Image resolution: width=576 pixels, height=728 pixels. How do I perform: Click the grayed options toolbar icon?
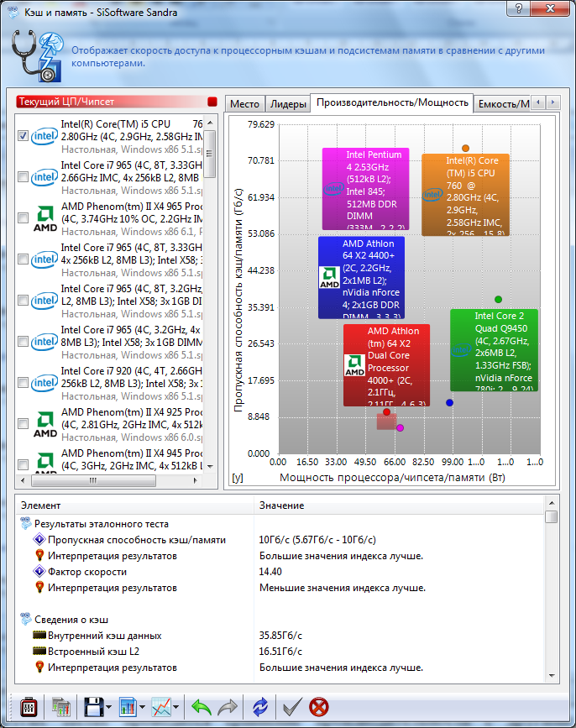(x=61, y=707)
